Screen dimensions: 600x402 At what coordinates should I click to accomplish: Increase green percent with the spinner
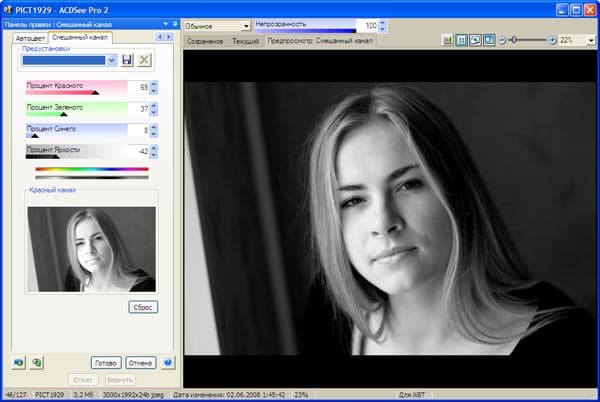(x=153, y=106)
